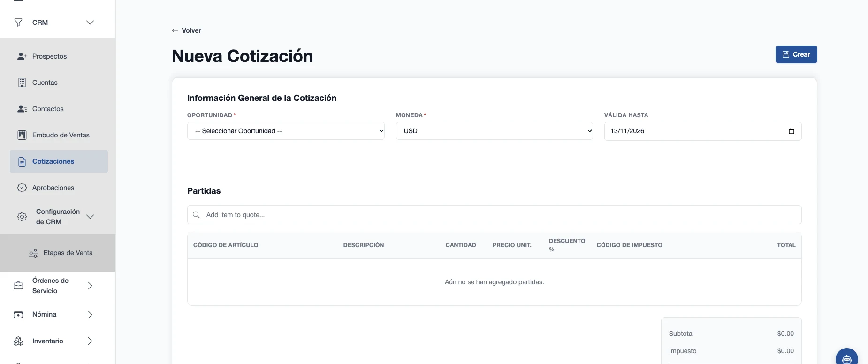
Task: Click the Órdenes de Servicio briefcase icon
Action: click(x=18, y=286)
